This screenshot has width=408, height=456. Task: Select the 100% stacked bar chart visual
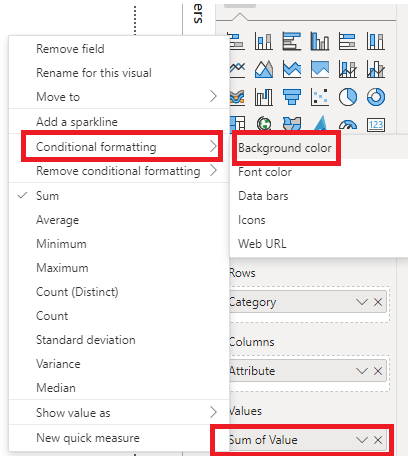coord(348,41)
